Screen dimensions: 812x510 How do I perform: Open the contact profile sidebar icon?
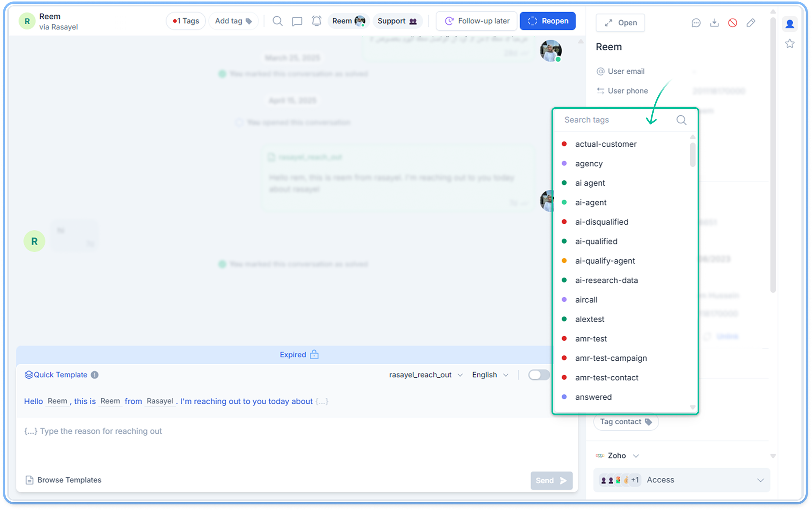790,24
